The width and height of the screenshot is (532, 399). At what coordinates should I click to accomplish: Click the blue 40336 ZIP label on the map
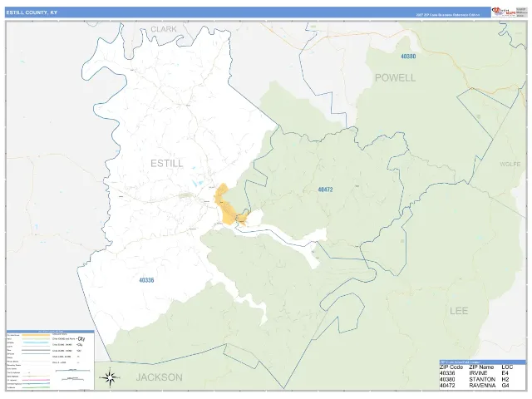coord(146,280)
